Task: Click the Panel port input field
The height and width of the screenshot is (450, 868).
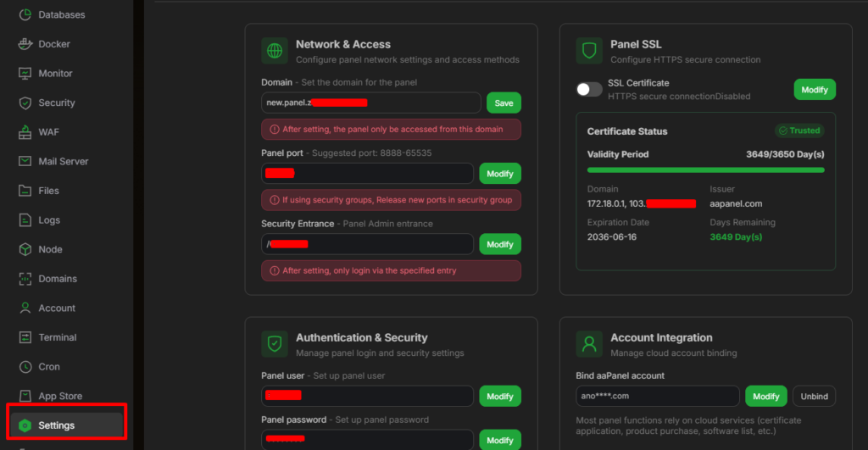Action: coord(368,174)
